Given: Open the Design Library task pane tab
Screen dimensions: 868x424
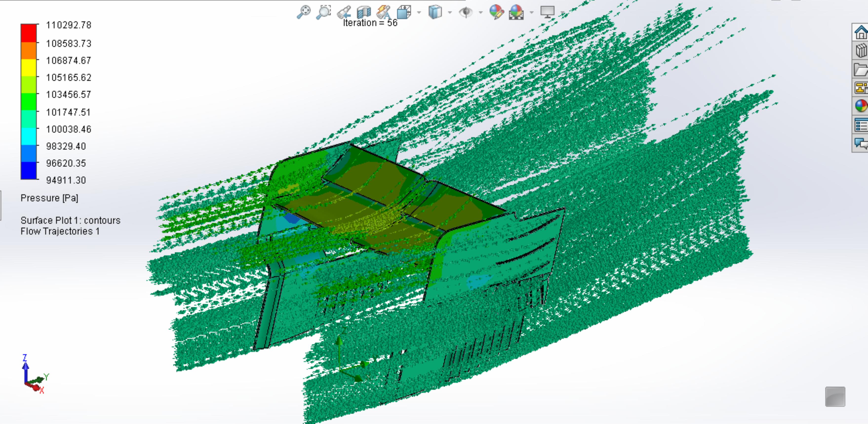Looking at the screenshot, I should (x=861, y=51).
